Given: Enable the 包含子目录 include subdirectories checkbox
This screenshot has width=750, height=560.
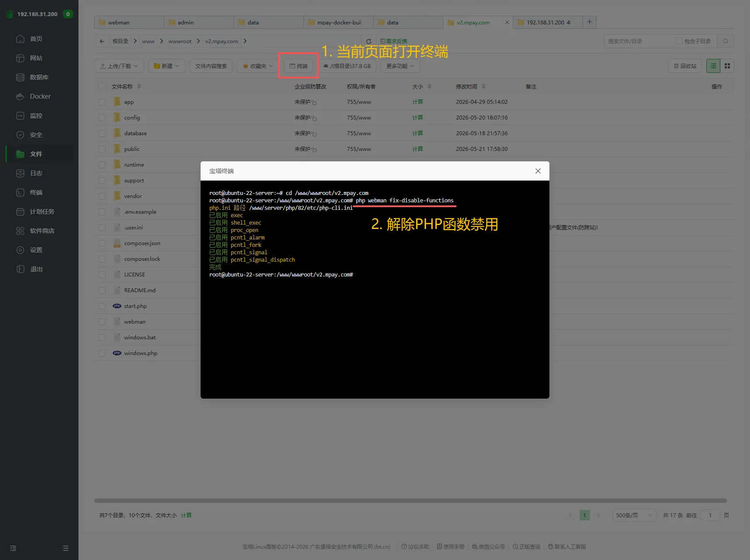Looking at the screenshot, I should pyautogui.click(x=679, y=41).
